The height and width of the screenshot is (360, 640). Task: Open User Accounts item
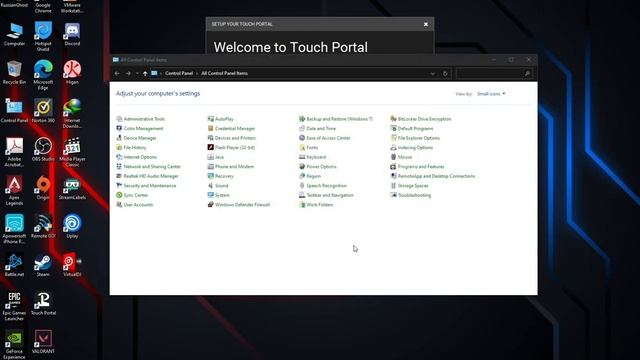point(135,204)
